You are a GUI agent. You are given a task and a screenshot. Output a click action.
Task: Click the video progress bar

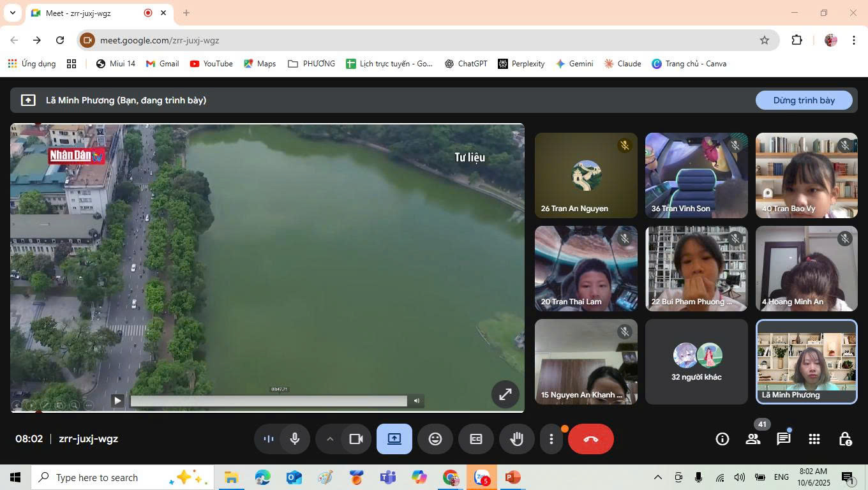(268, 401)
